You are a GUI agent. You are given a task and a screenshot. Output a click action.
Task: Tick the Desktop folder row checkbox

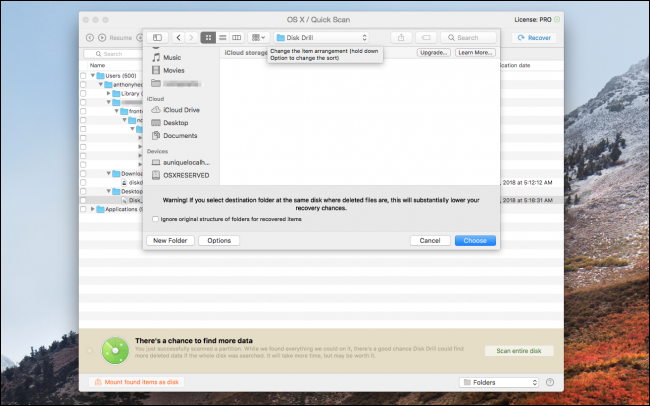83,192
